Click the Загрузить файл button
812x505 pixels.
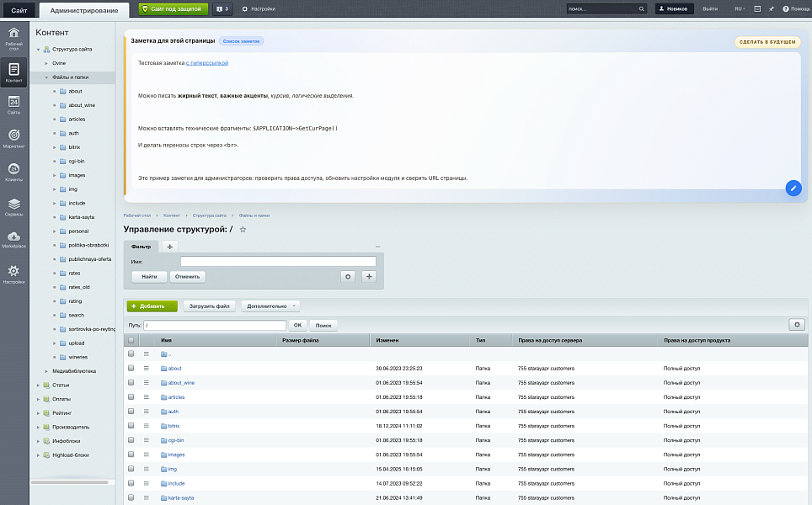click(209, 306)
